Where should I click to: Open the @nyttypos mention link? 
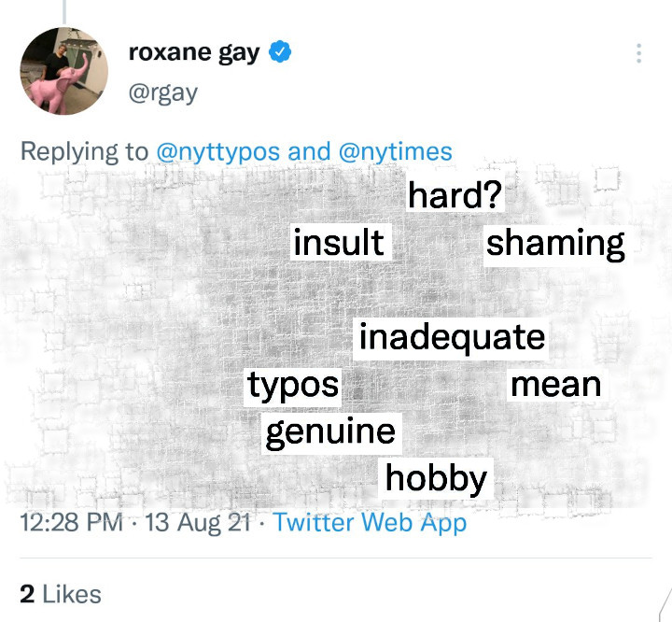[x=216, y=151]
